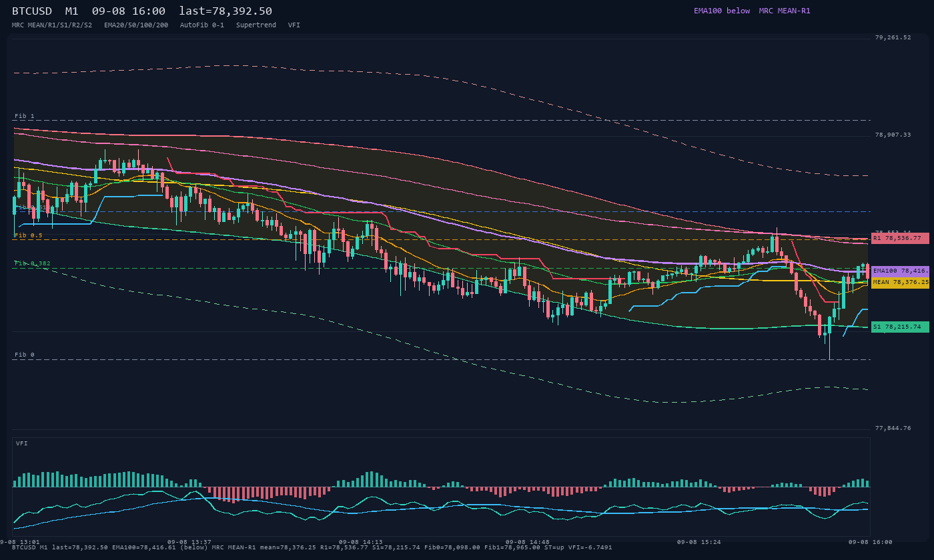Click 'EMA100=78,416.61' in the bottom status line

point(144,547)
